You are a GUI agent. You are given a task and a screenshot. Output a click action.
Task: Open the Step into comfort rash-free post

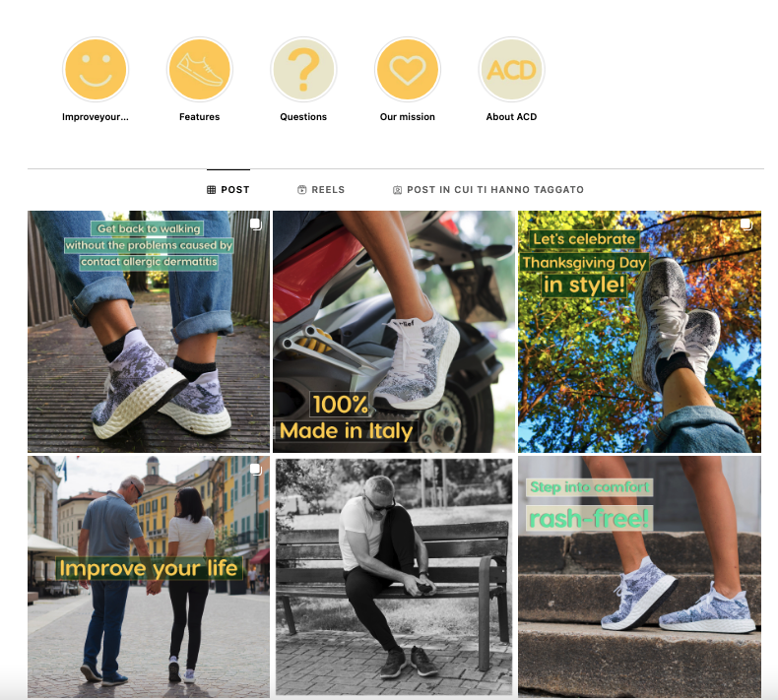[x=639, y=577]
